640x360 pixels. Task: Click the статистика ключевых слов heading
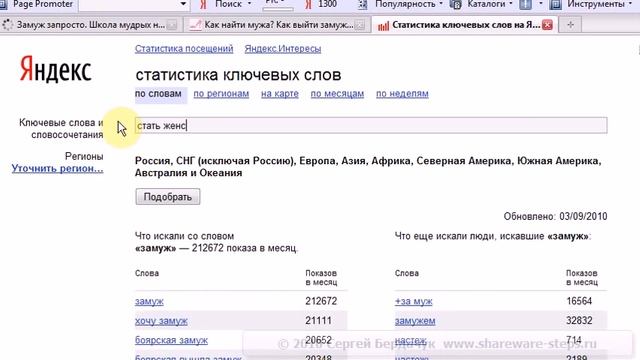238,75
